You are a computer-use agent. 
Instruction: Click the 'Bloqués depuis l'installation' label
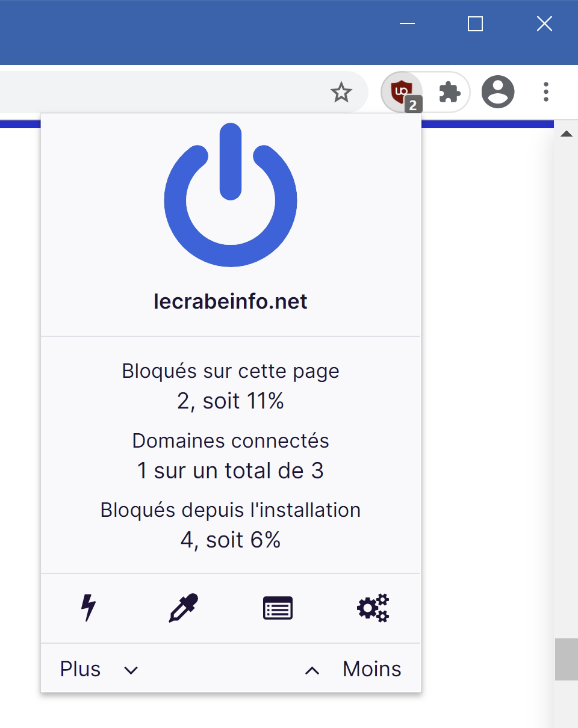pos(231,510)
